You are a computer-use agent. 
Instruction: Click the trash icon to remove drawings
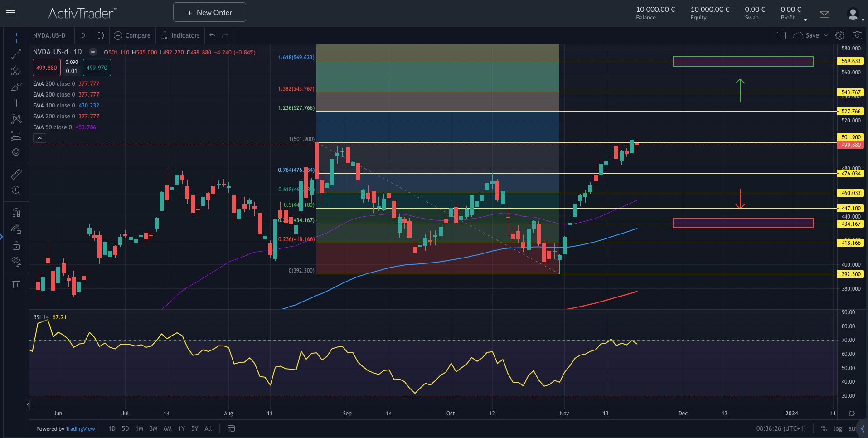pyautogui.click(x=16, y=284)
